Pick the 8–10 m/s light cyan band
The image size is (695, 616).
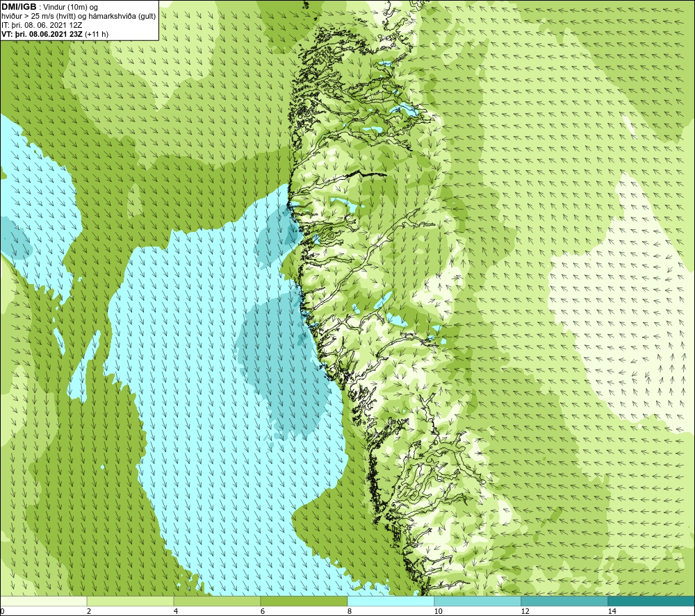391,601
